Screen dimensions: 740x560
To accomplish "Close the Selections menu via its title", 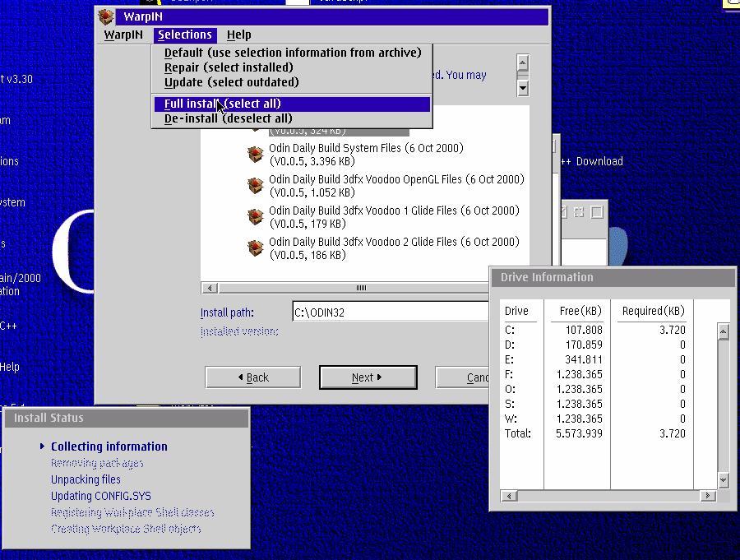I will point(185,35).
